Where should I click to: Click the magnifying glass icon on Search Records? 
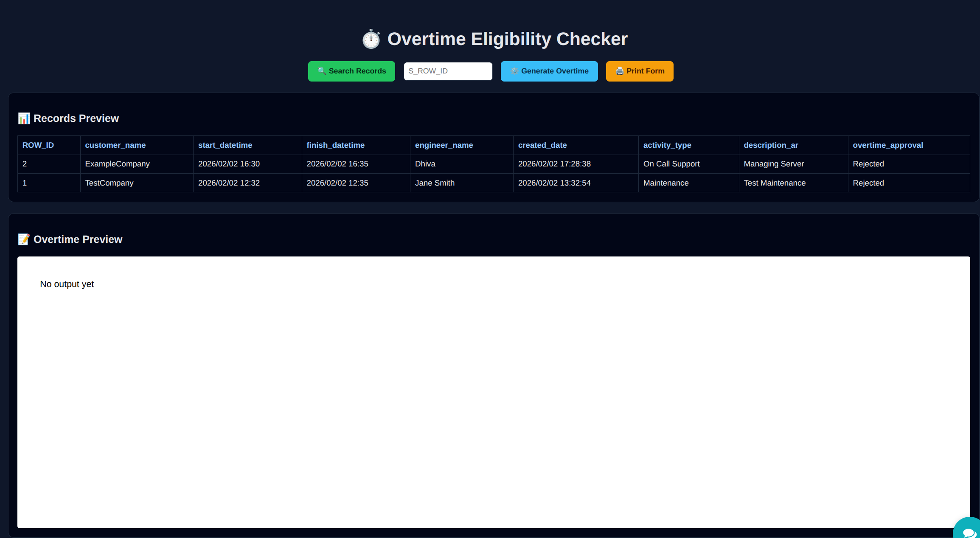(x=321, y=71)
